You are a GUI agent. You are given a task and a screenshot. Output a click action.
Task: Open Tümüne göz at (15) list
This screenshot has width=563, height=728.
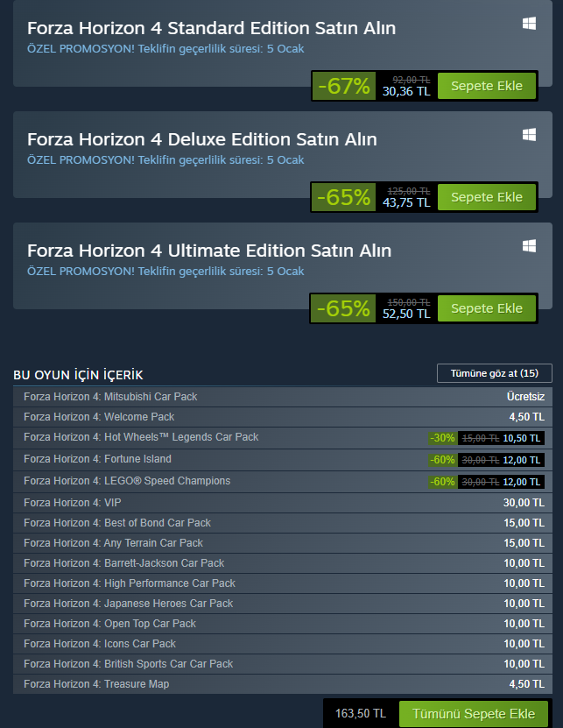tap(494, 373)
